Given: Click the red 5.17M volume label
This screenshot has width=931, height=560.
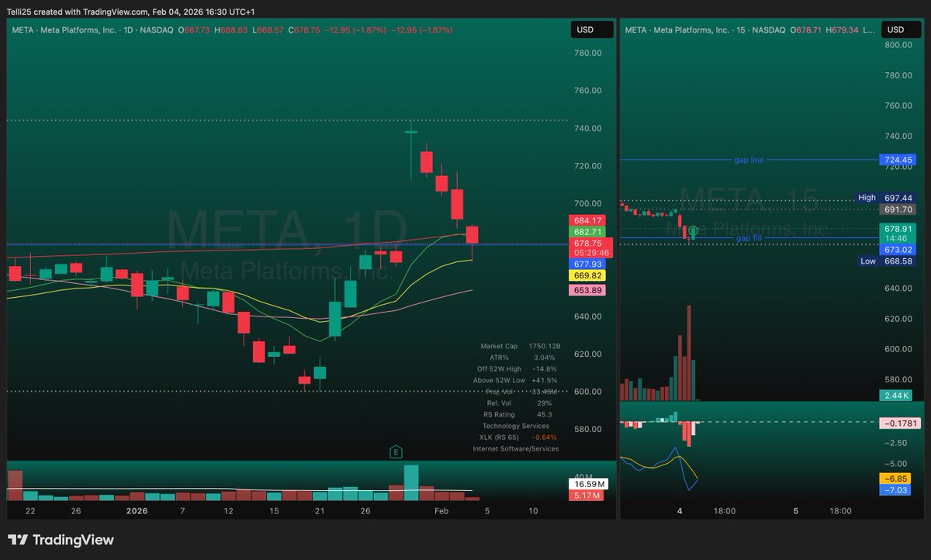Looking at the screenshot, I should (x=587, y=495).
